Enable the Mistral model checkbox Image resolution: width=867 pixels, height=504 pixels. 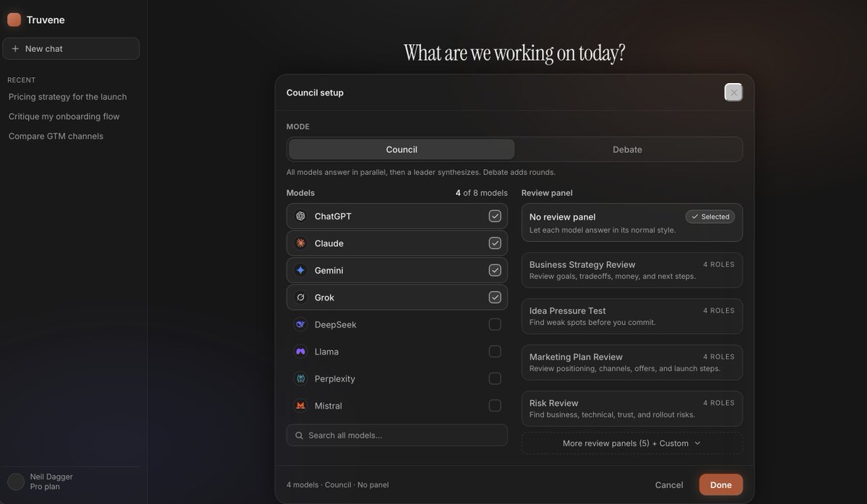point(495,406)
